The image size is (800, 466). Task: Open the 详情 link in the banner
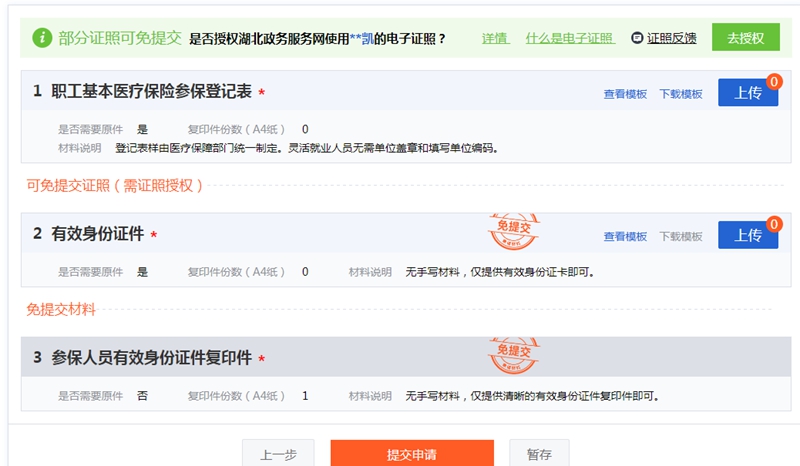click(x=495, y=38)
